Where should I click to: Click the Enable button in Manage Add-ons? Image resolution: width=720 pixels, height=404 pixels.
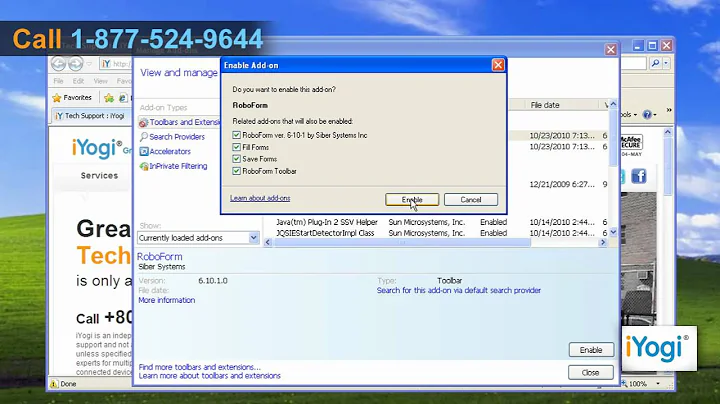591,350
